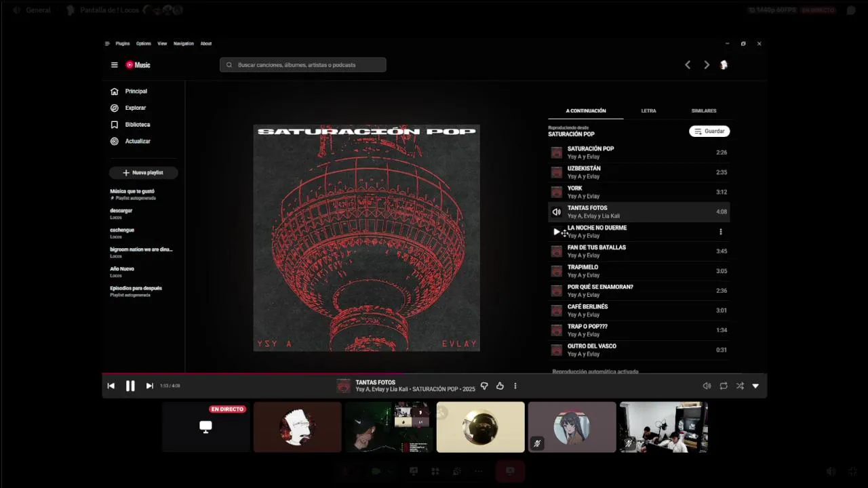Select OUTRO DEL VASCO in queue
Viewport: 868px width, 488px height.
(639, 350)
